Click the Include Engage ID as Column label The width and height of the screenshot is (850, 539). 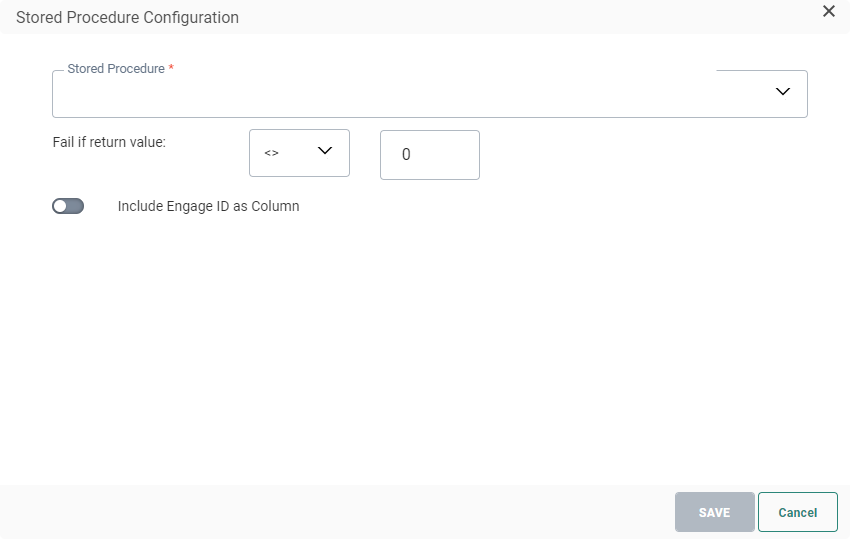point(208,207)
